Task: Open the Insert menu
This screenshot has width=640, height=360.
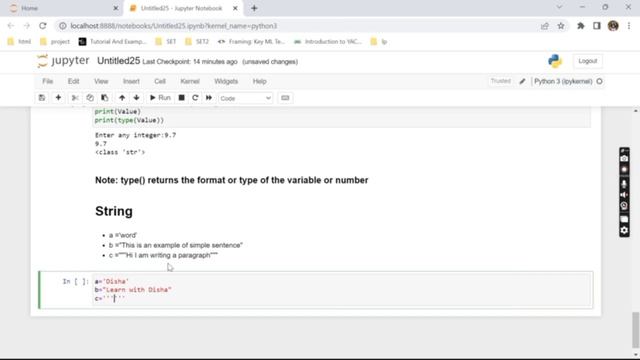Action: (x=131, y=81)
